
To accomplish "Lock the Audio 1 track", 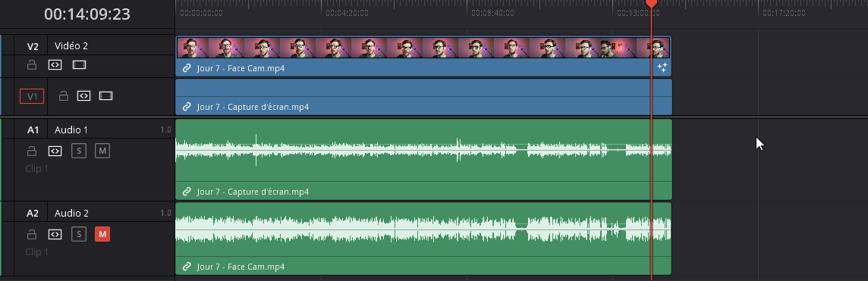I will 32,151.
